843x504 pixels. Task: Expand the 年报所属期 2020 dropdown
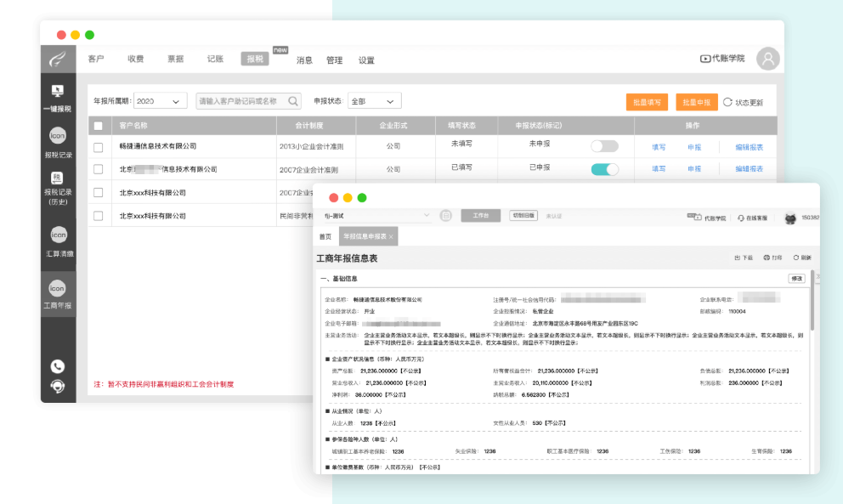tap(161, 101)
